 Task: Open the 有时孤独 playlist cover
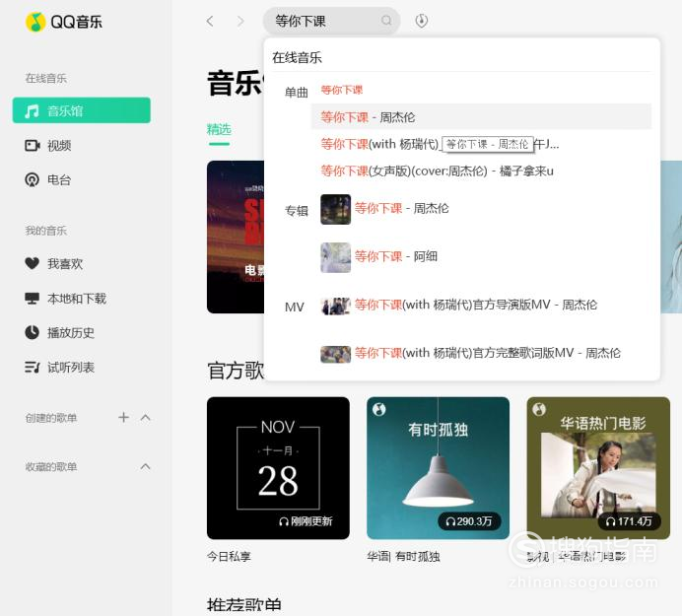point(438,468)
